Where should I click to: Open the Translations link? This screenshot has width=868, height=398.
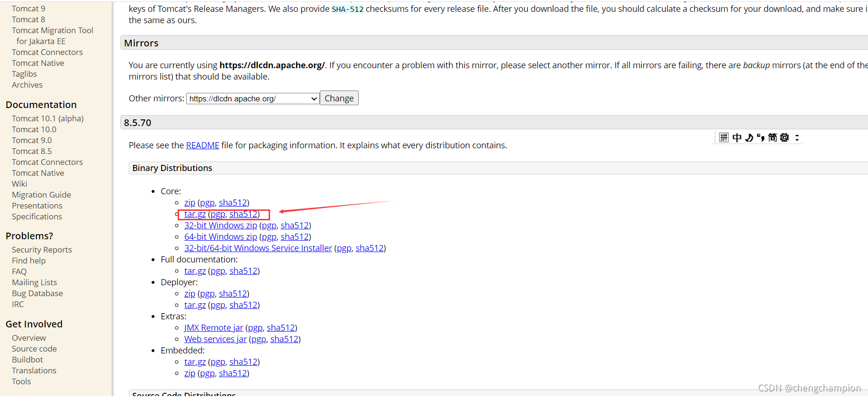(34, 371)
